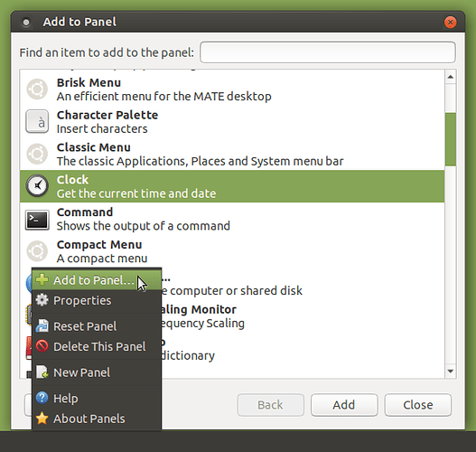Viewport: 476px width, 452px height.
Task: Select the Clock applet icon
Action: 37,185
